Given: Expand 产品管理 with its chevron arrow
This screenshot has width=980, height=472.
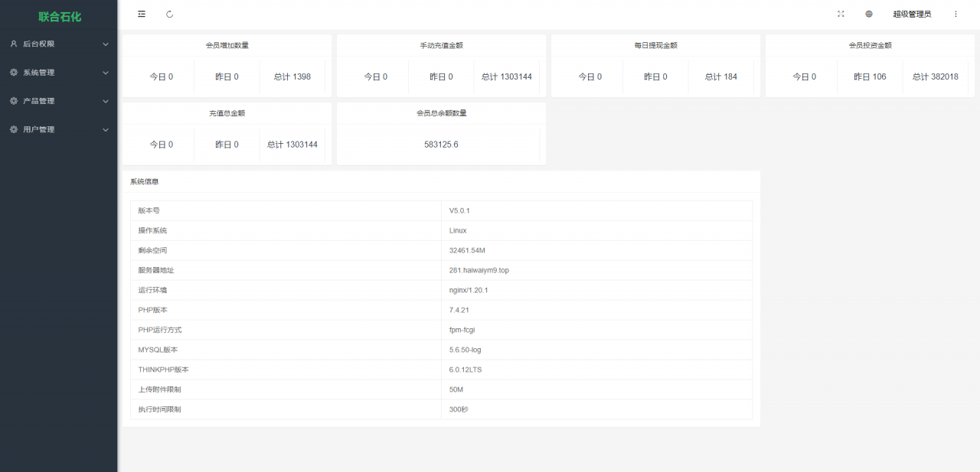Looking at the screenshot, I should (106, 101).
